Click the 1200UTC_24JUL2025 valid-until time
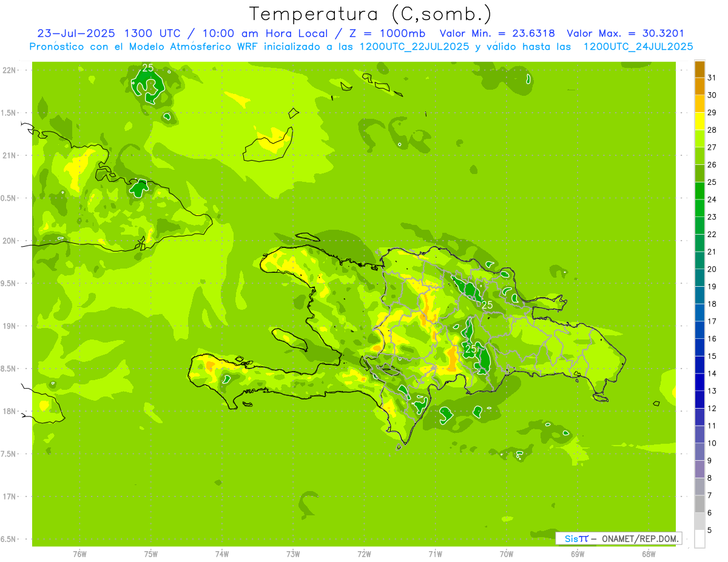This screenshot has height=562, width=728. coord(638,47)
